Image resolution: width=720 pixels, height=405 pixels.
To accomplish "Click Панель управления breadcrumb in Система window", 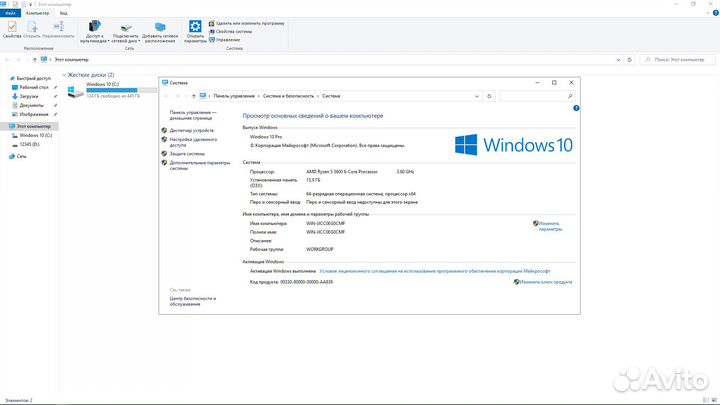I will coord(234,96).
